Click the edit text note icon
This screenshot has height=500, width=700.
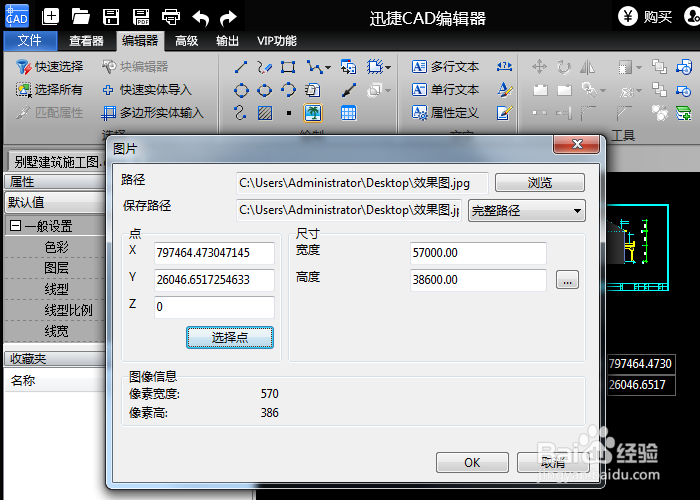pyautogui.click(x=504, y=113)
